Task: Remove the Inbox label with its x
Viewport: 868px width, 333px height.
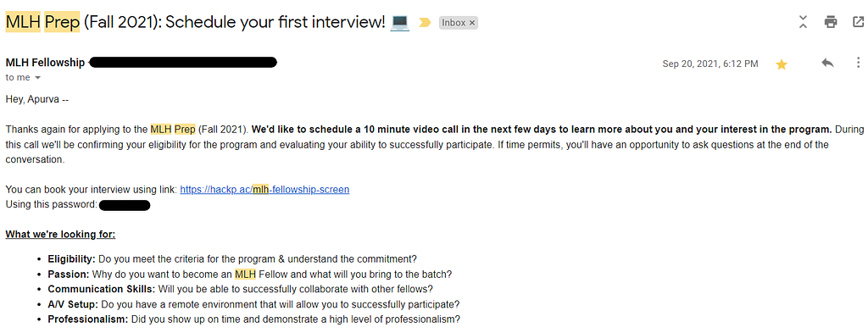Action: (x=472, y=23)
